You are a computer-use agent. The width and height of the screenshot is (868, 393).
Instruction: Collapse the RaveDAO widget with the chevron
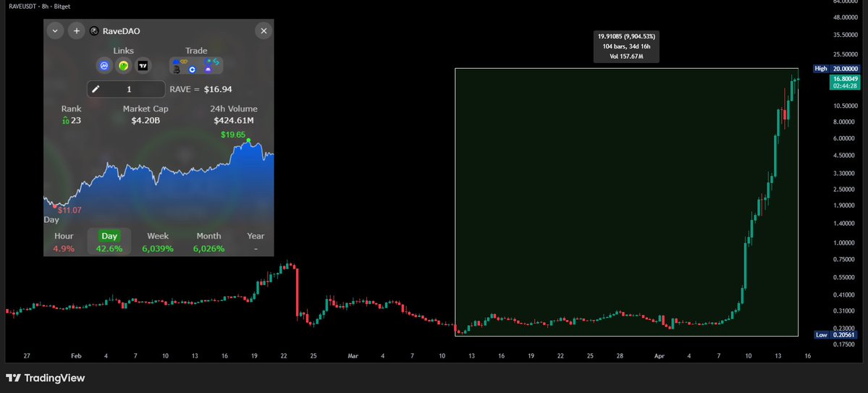(x=55, y=31)
